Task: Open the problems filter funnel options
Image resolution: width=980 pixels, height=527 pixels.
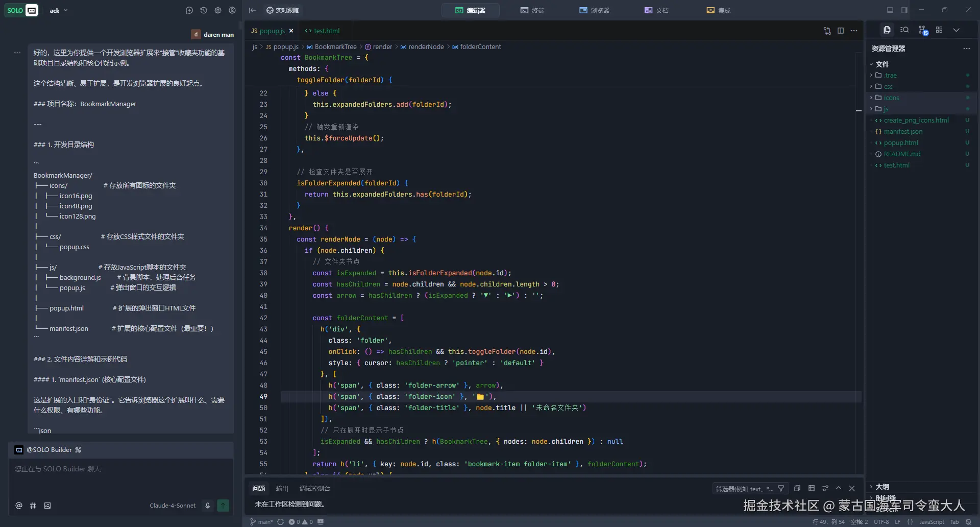Action: click(781, 489)
